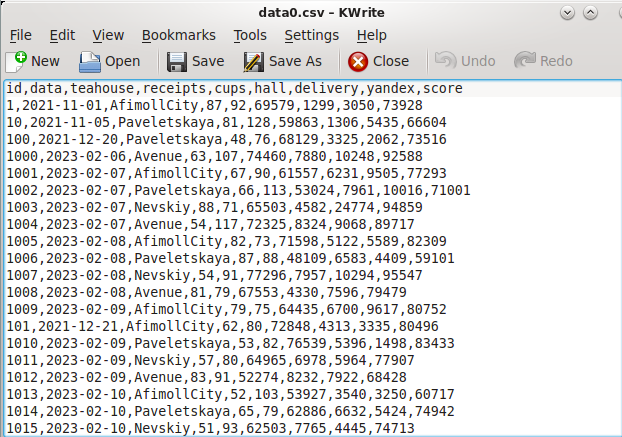Click the word 'teahouse' in the header
This screenshot has width=622, height=437.
tap(102, 88)
